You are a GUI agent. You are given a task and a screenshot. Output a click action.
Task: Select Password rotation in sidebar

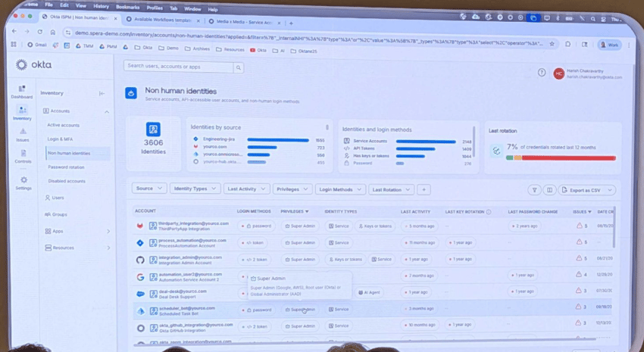pos(66,167)
